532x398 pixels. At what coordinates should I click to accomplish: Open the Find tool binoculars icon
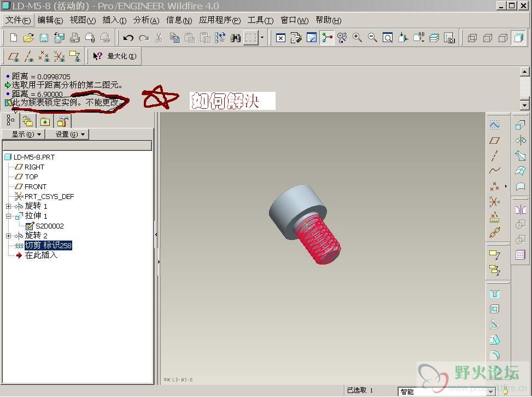236,38
